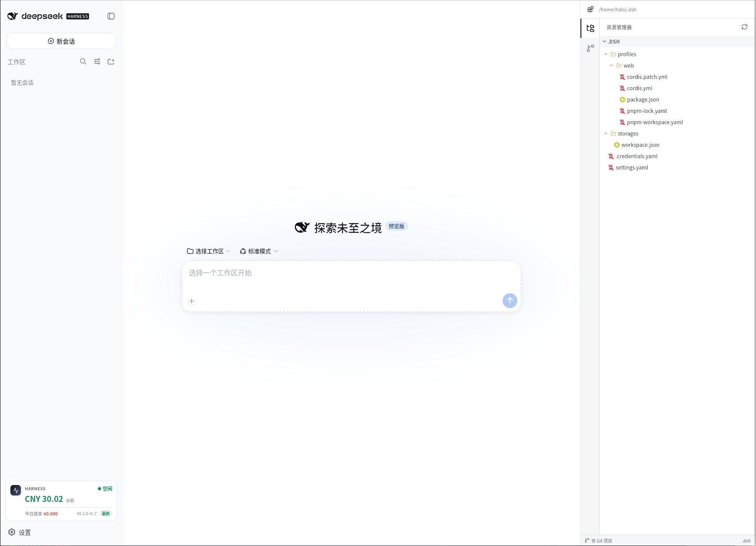The image size is (756, 546).
Task: Click the 非 Git 项目 status item
Action: [599, 541]
